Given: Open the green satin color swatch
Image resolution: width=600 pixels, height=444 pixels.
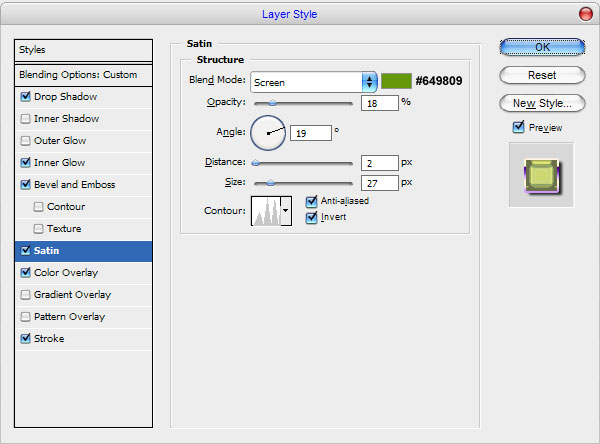Looking at the screenshot, I should [396, 81].
